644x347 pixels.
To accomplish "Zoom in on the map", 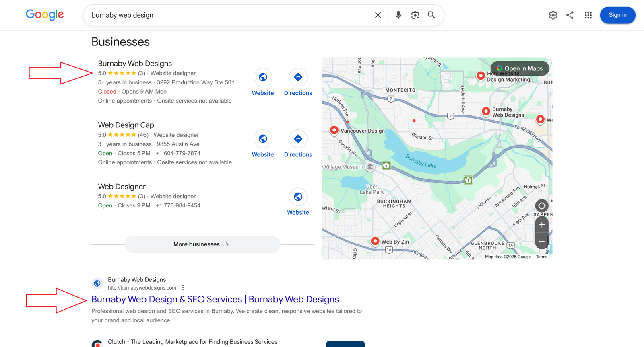I will pyautogui.click(x=542, y=224).
